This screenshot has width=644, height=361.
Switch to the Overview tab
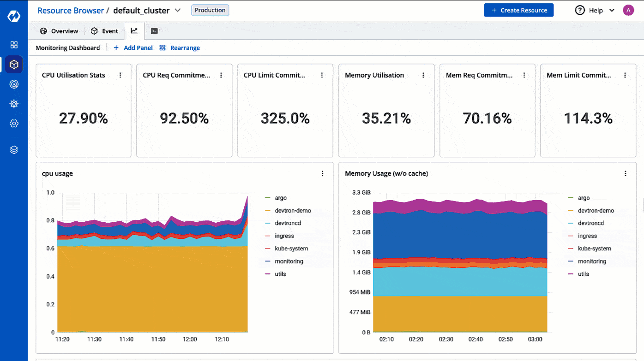tap(59, 30)
